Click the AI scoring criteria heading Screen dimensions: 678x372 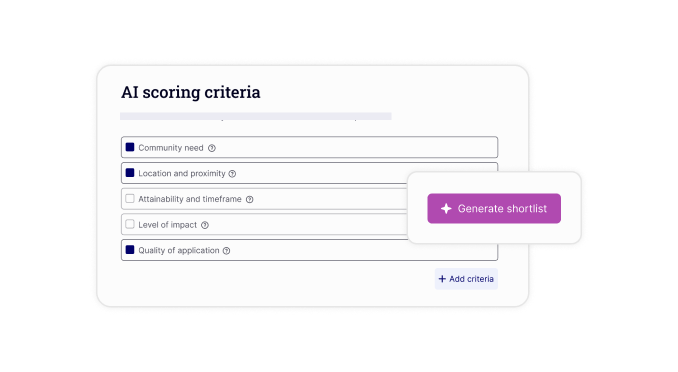pos(191,92)
